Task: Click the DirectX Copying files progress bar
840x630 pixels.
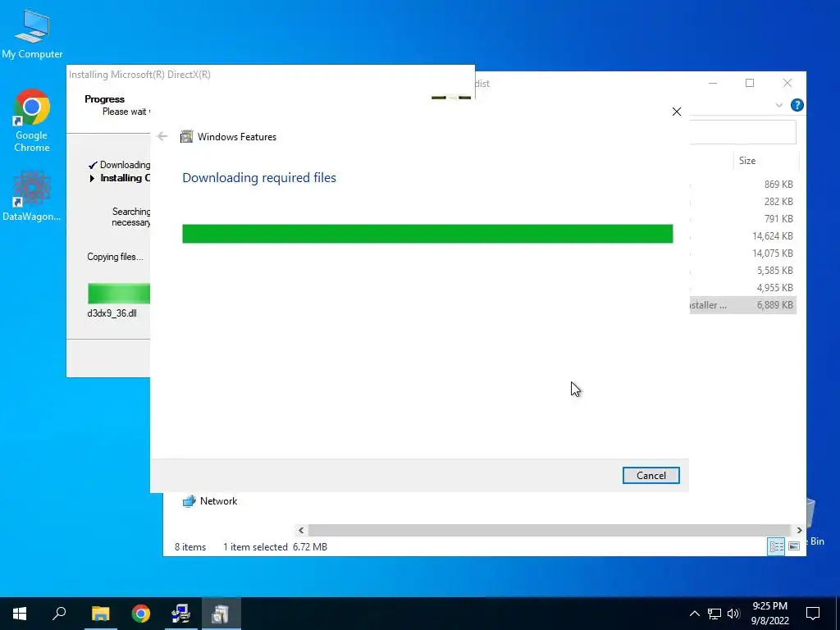Action: tap(119, 294)
